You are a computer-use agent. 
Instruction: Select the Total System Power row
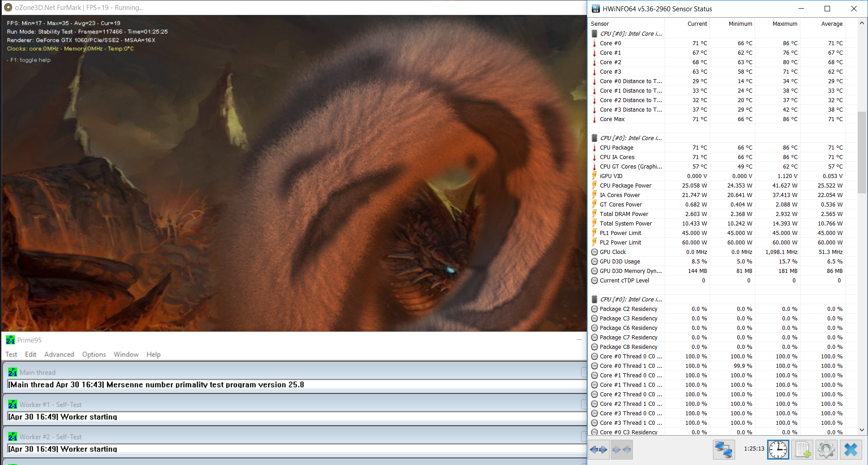pyautogui.click(x=717, y=224)
